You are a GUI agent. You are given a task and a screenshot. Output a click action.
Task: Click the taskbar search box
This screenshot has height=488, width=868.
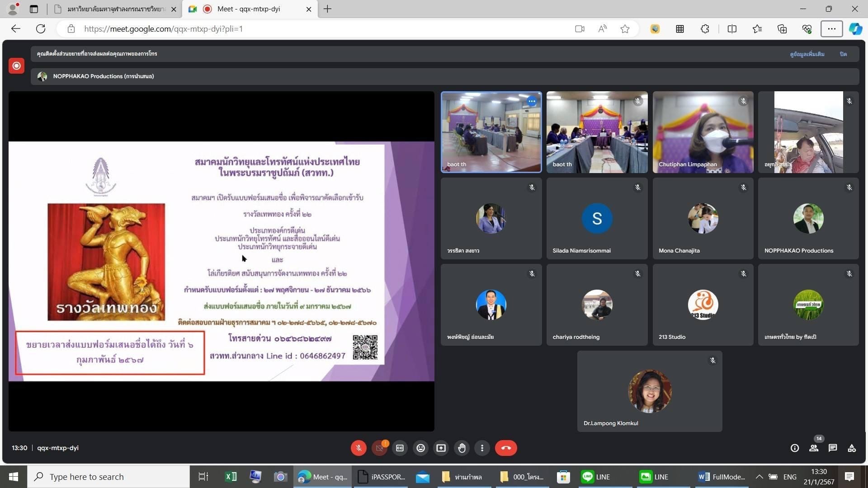108,477
